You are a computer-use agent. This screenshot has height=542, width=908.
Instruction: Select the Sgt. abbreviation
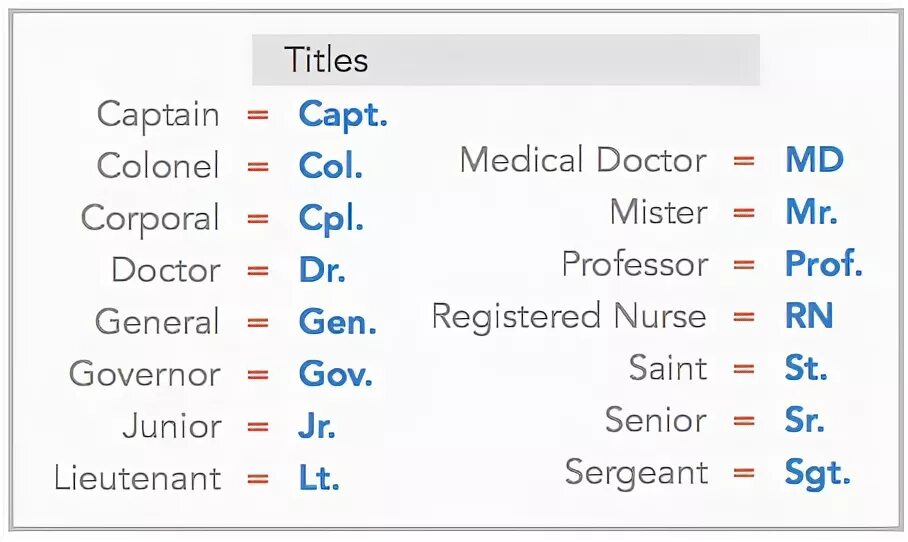(817, 472)
